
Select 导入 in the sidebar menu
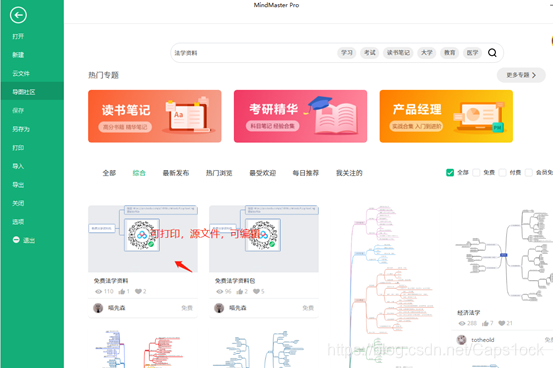(18, 166)
